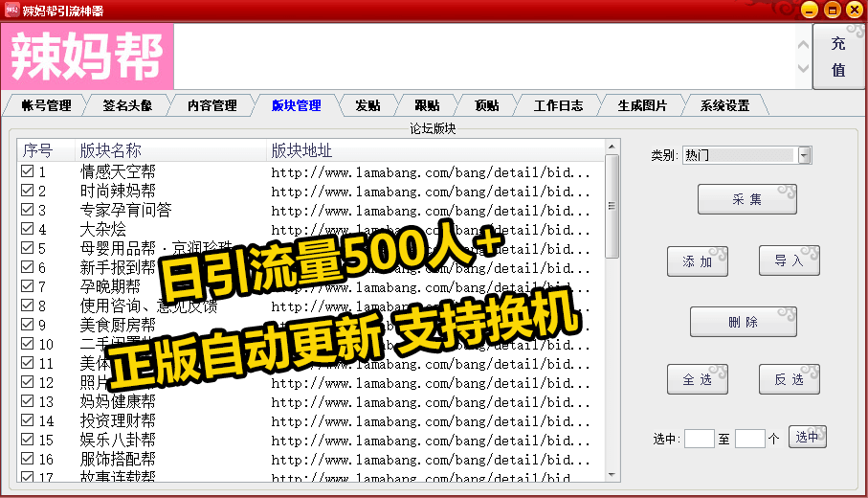This screenshot has height=498, width=868.
Task: Maximize the 辣妈帮引流神器 window
Action: coord(833,10)
